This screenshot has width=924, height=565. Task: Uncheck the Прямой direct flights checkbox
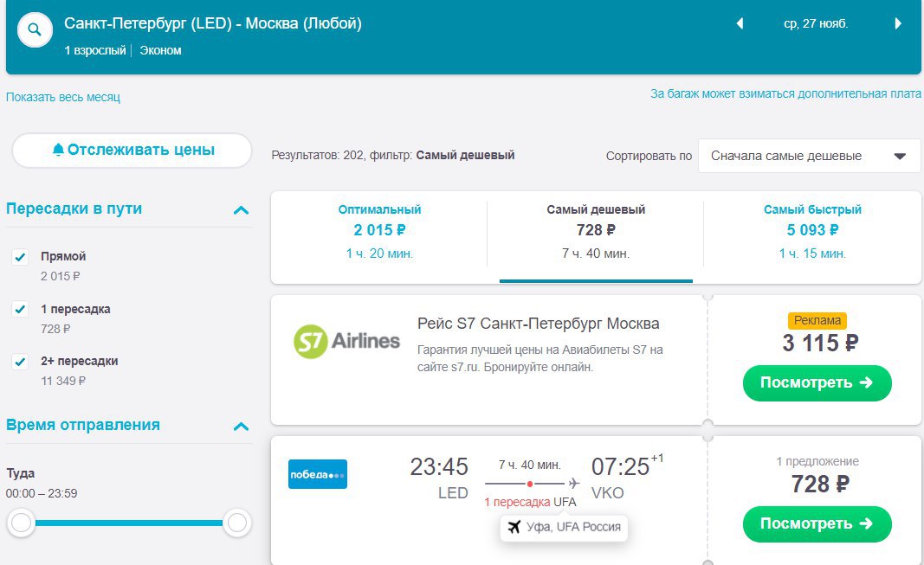point(20,257)
